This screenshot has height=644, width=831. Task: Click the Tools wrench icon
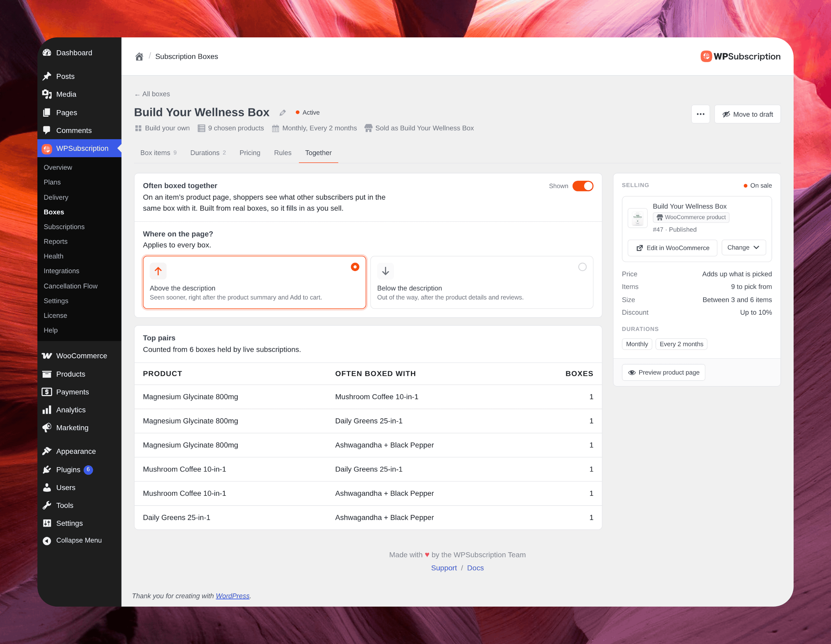(x=47, y=505)
